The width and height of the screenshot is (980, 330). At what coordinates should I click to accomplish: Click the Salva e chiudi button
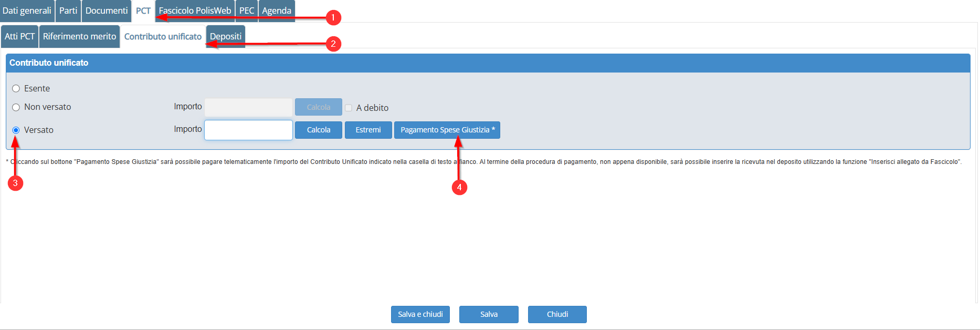pos(420,314)
